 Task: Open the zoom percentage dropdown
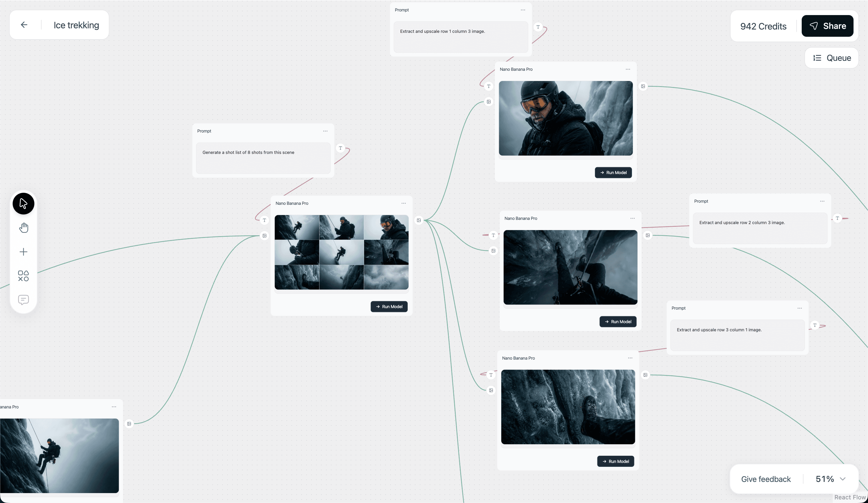tap(830, 479)
